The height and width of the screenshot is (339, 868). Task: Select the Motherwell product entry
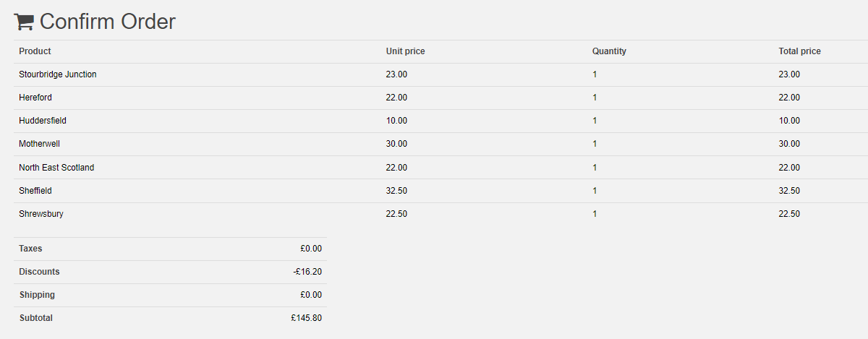39,144
